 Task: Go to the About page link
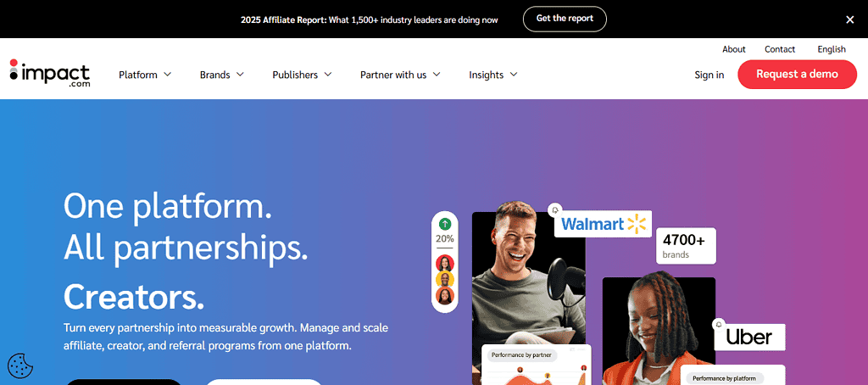734,49
